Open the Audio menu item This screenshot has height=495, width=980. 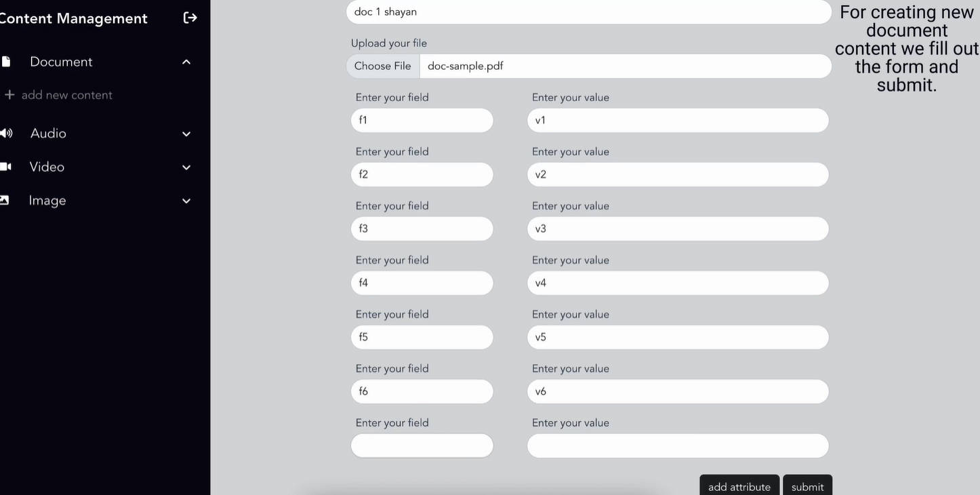pos(48,134)
